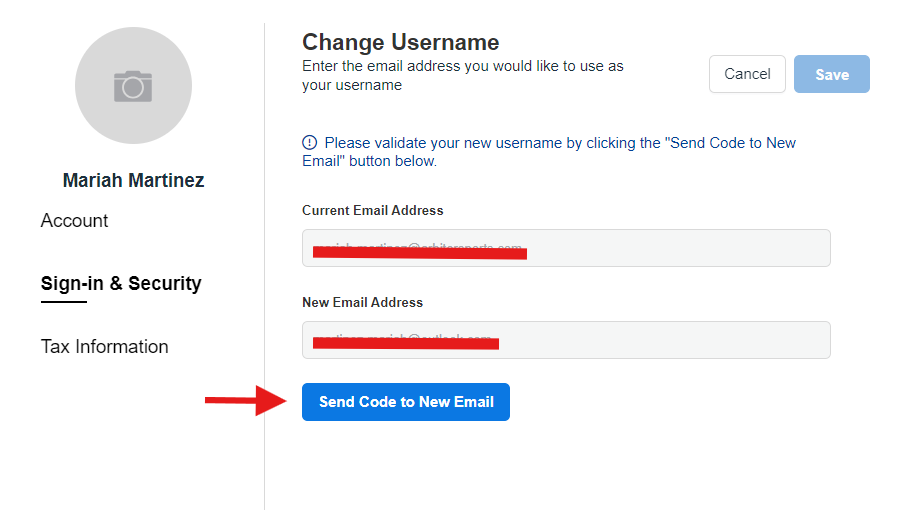
Task: Cancel the username change
Action: 747,74
